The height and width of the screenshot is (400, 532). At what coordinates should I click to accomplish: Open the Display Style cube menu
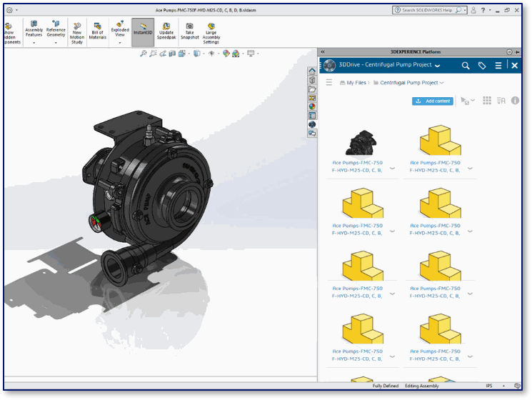point(197,54)
